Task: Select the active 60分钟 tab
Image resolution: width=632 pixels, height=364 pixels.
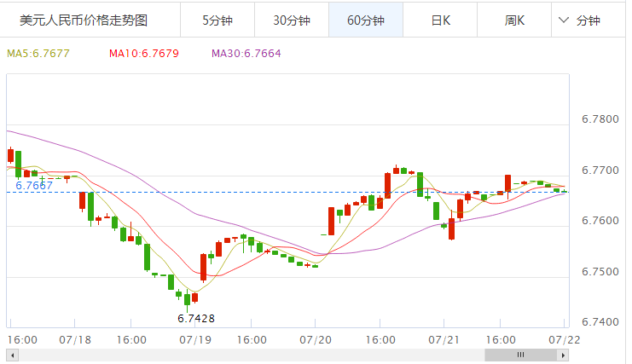Action: pyautogui.click(x=366, y=20)
